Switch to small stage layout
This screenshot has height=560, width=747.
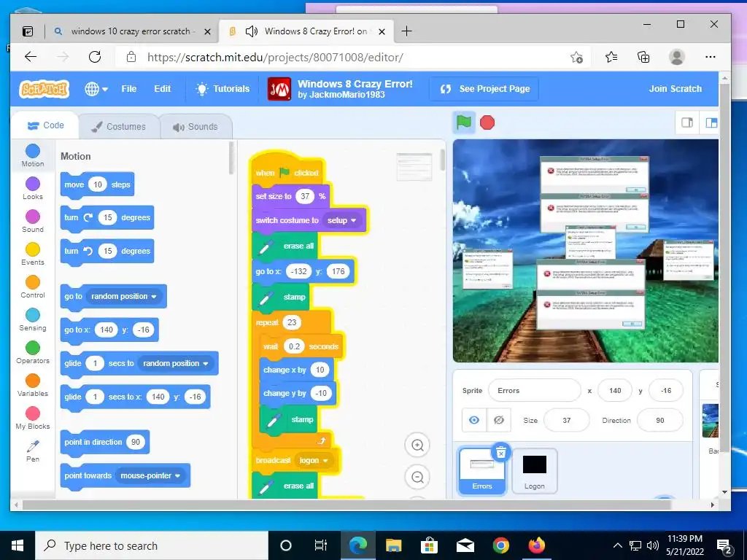tap(687, 122)
